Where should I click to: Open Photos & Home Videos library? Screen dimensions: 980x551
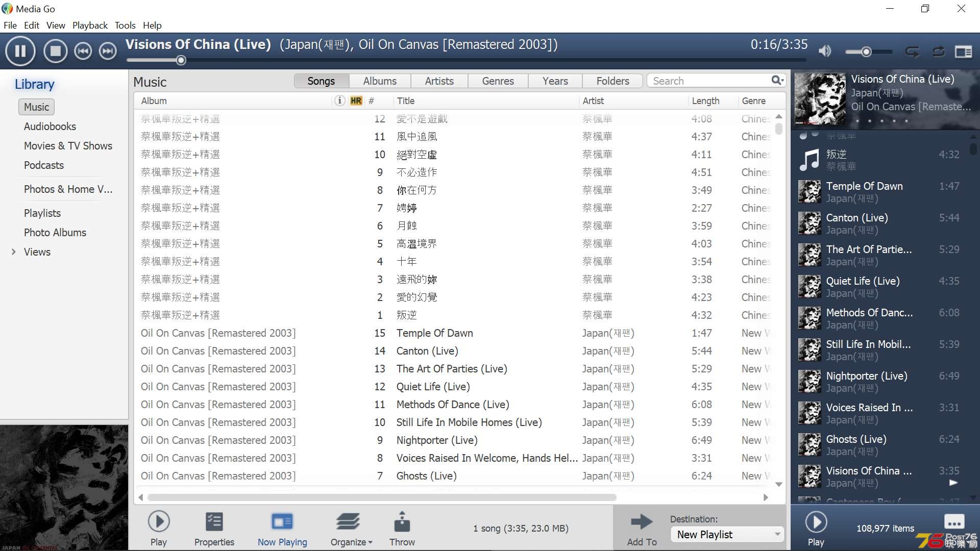point(68,189)
